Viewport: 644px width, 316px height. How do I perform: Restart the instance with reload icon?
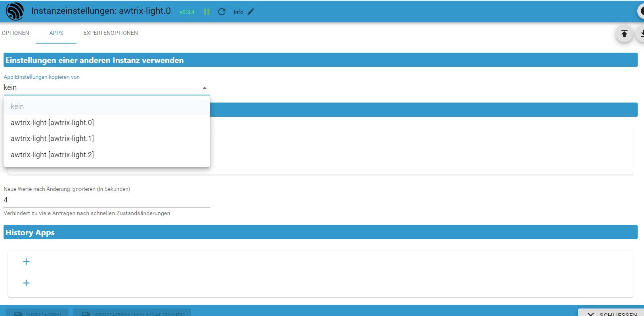pos(222,12)
